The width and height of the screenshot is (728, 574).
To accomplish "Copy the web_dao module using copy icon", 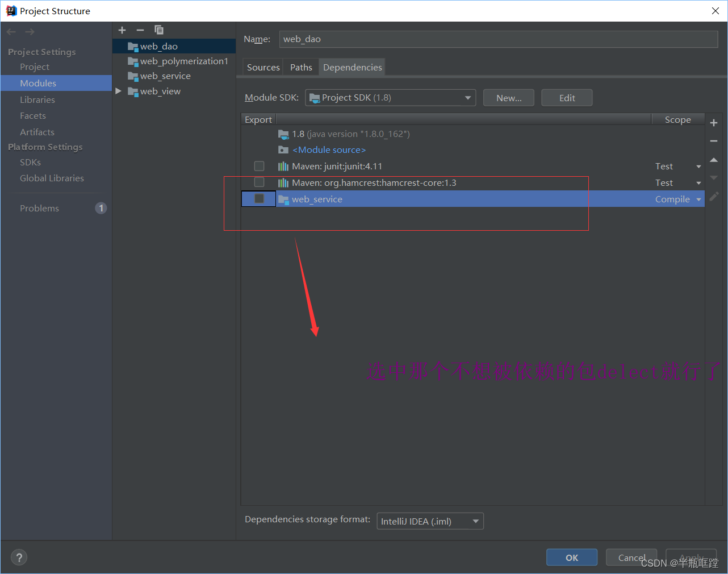I will click(x=158, y=30).
